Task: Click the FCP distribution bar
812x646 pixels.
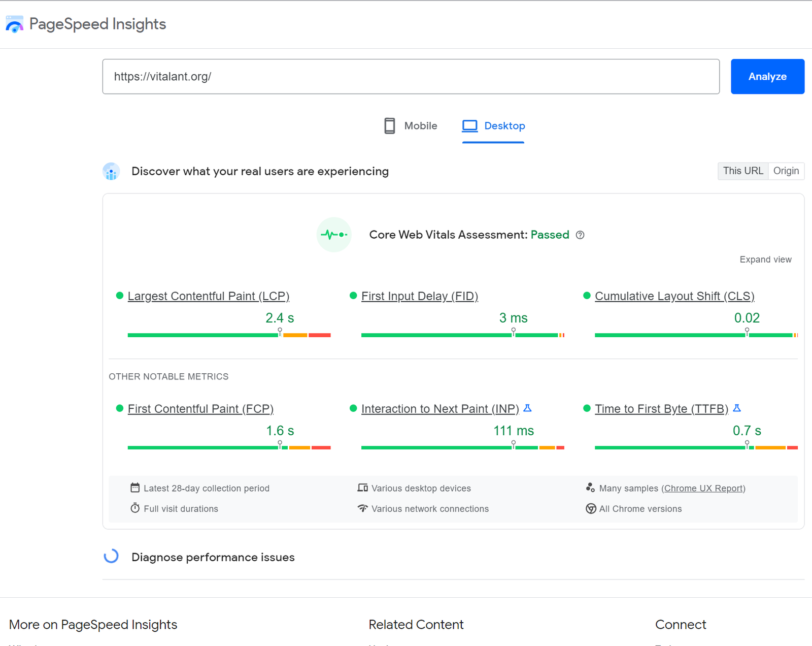Action: click(x=229, y=447)
